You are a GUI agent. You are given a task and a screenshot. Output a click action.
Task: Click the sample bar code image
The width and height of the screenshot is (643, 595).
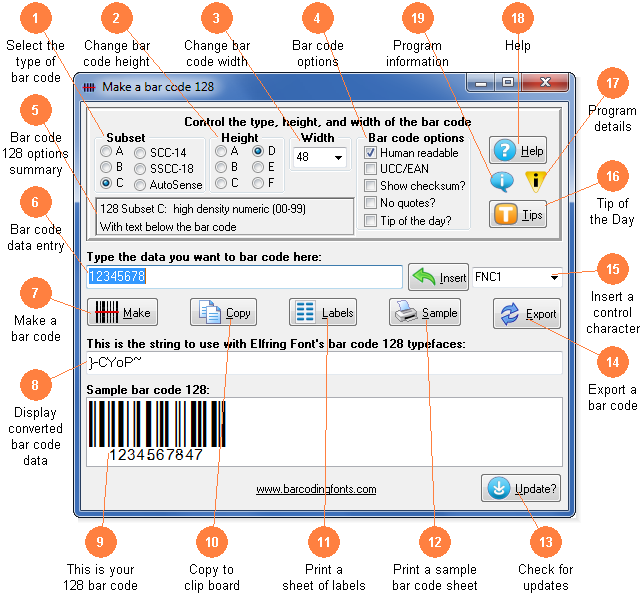click(157, 431)
